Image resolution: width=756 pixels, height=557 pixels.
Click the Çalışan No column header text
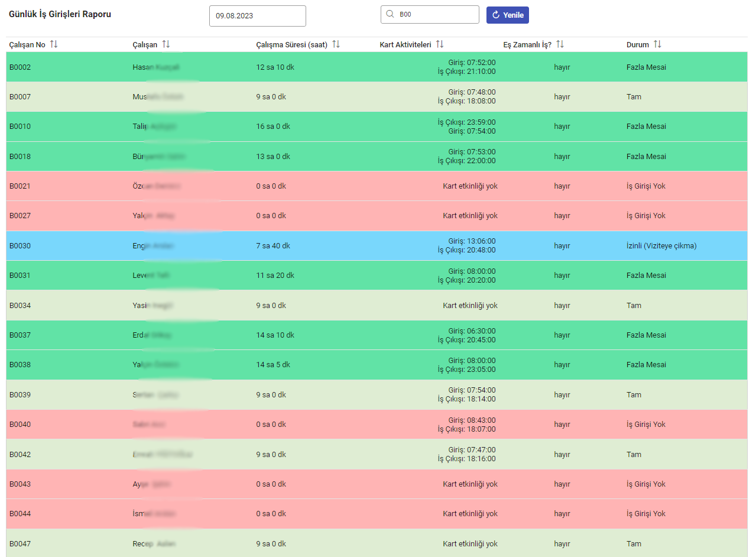coord(27,45)
